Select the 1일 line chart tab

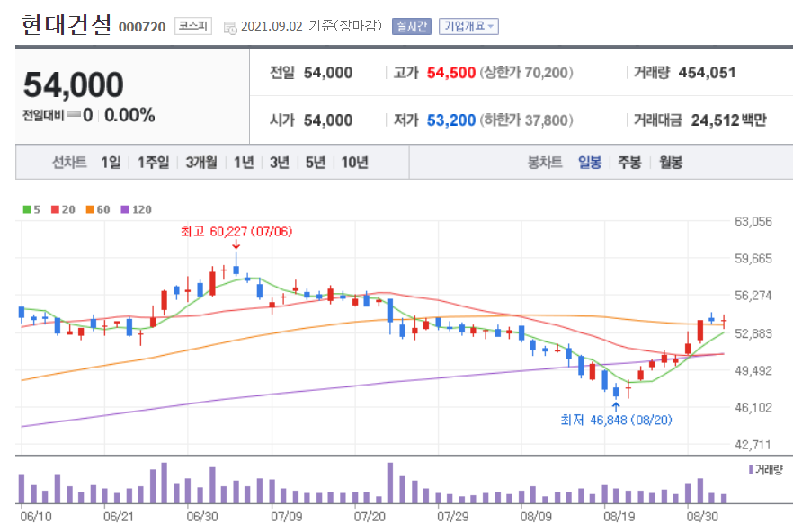[x=111, y=163]
